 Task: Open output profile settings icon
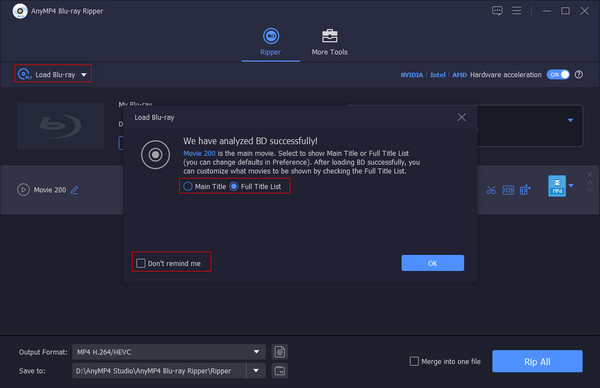click(280, 352)
